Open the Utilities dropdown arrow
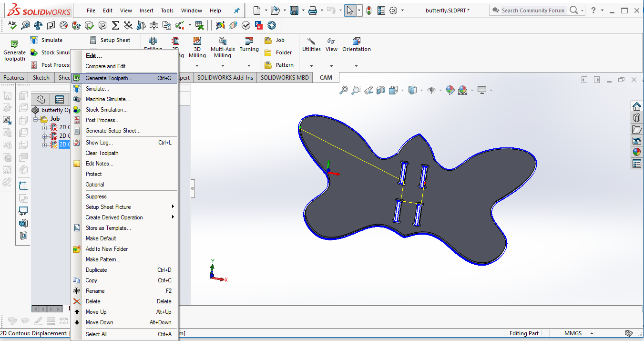The width and height of the screenshot is (644, 341). click(311, 66)
